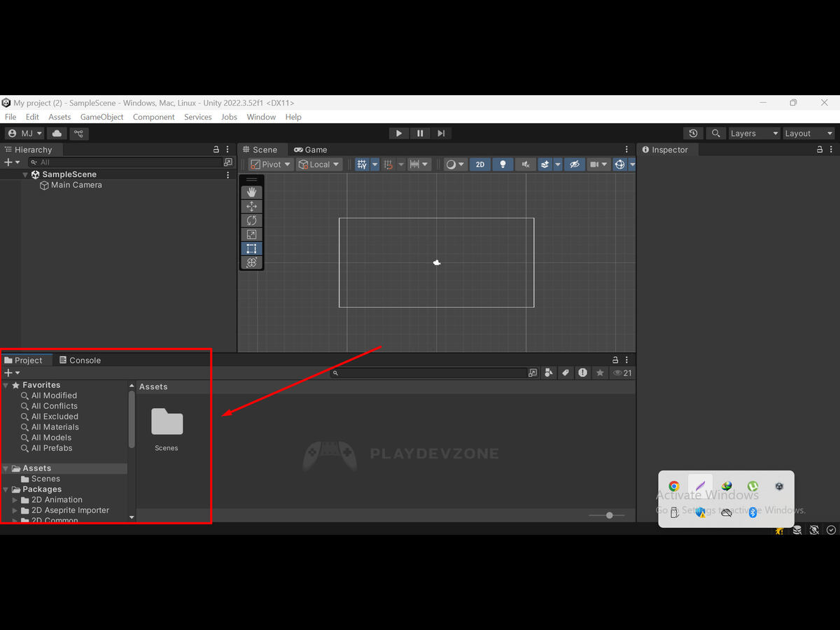Screen dimensions: 840x630
Task: Open the Window menu
Action: pyautogui.click(x=261, y=117)
